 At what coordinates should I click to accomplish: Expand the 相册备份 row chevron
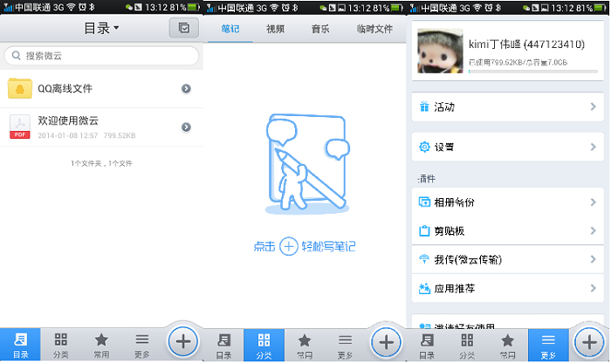tap(593, 202)
